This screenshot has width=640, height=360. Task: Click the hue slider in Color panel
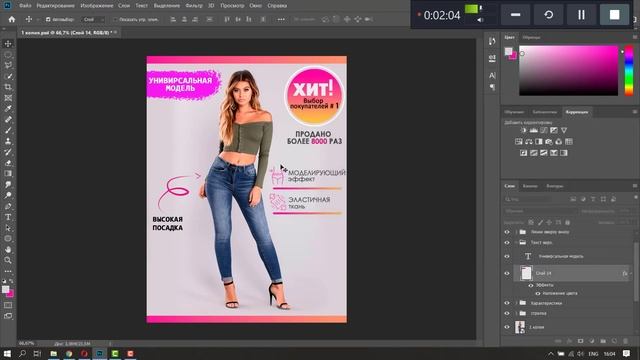click(x=629, y=70)
